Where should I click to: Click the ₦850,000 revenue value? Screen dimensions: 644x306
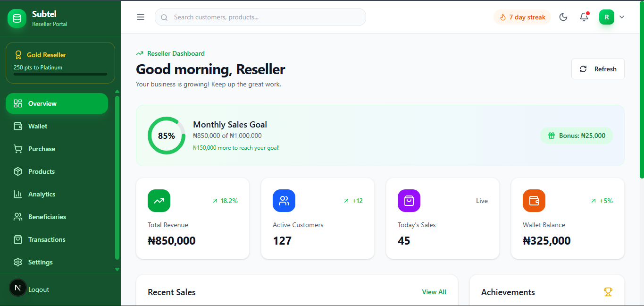[172, 241]
